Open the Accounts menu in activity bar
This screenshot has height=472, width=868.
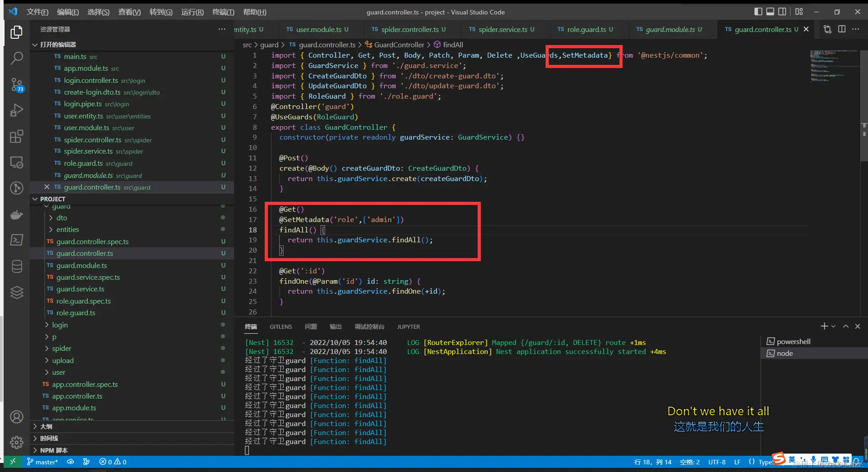(x=17, y=417)
